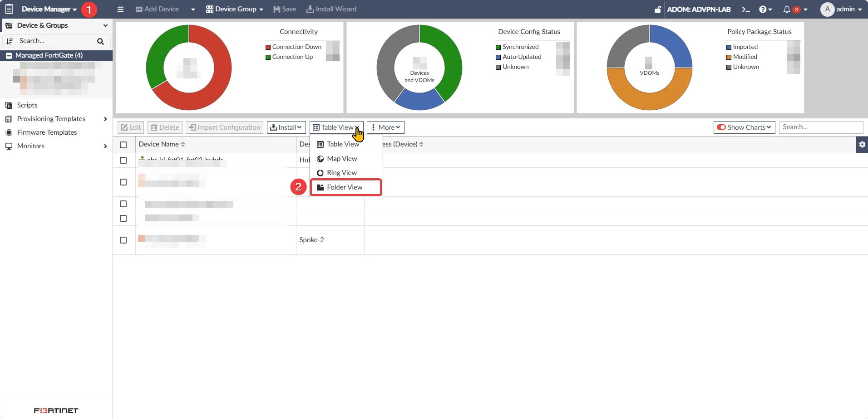Image resolution: width=868 pixels, height=419 pixels.
Task: Click the Device Manager clipboard icon
Action: coord(9,9)
